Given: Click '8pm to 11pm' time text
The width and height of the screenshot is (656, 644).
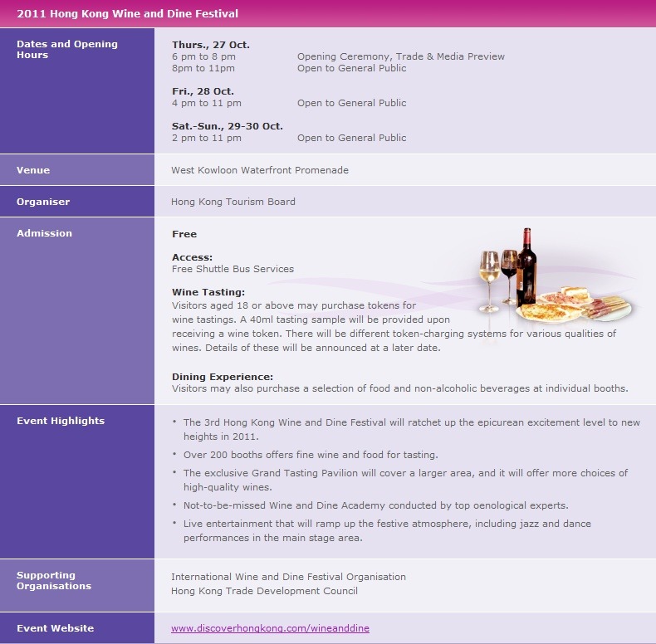Looking at the screenshot, I should pyautogui.click(x=203, y=68).
